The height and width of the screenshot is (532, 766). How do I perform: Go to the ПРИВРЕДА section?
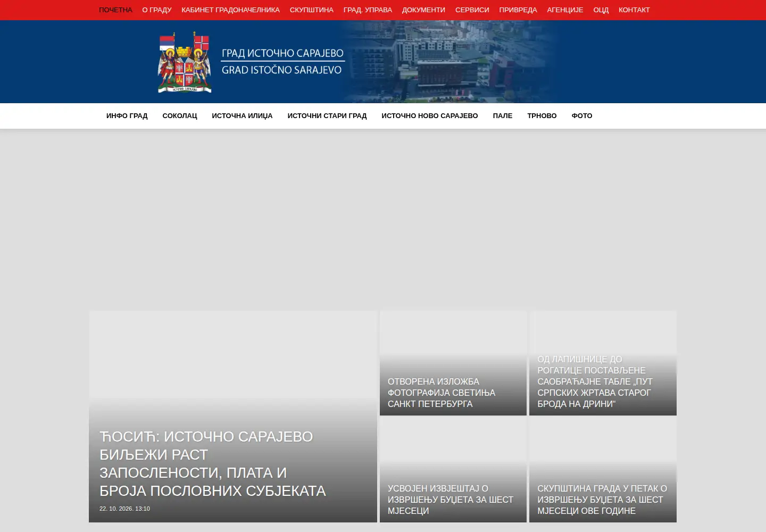pyautogui.click(x=518, y=10)
